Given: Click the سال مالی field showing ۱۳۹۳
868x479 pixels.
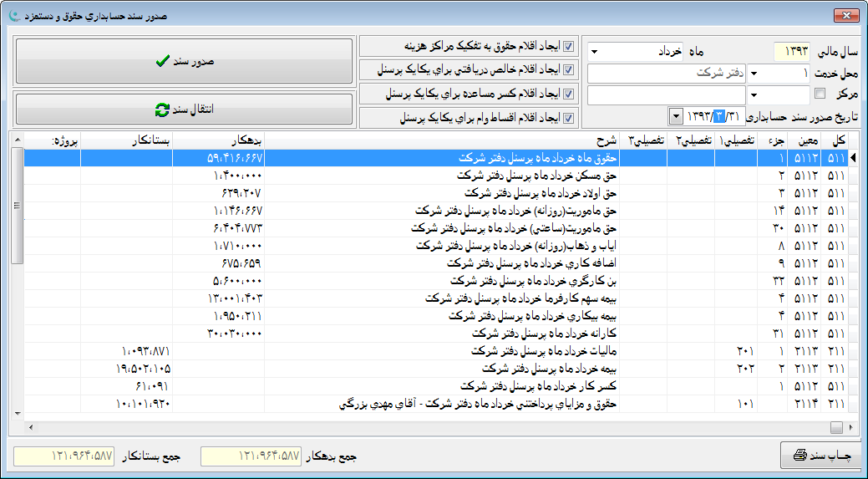Looking at the screenshot, I should point(792,52).
